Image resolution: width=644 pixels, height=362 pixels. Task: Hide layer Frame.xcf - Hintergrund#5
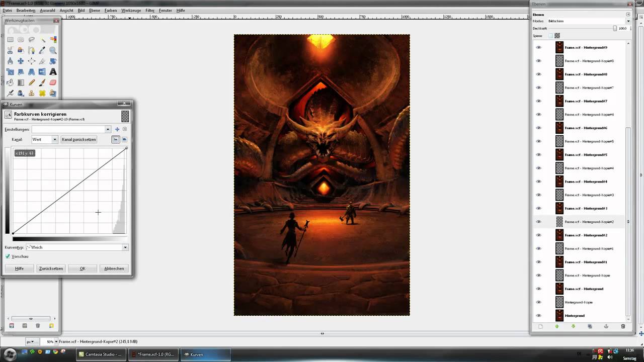[x=538, y=155]
